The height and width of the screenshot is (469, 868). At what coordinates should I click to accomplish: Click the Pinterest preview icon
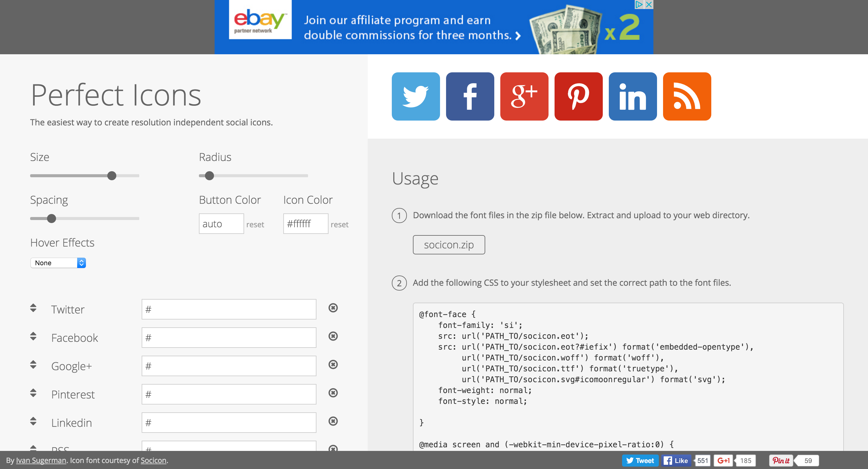pyautogui.click(x=578, y=96)
